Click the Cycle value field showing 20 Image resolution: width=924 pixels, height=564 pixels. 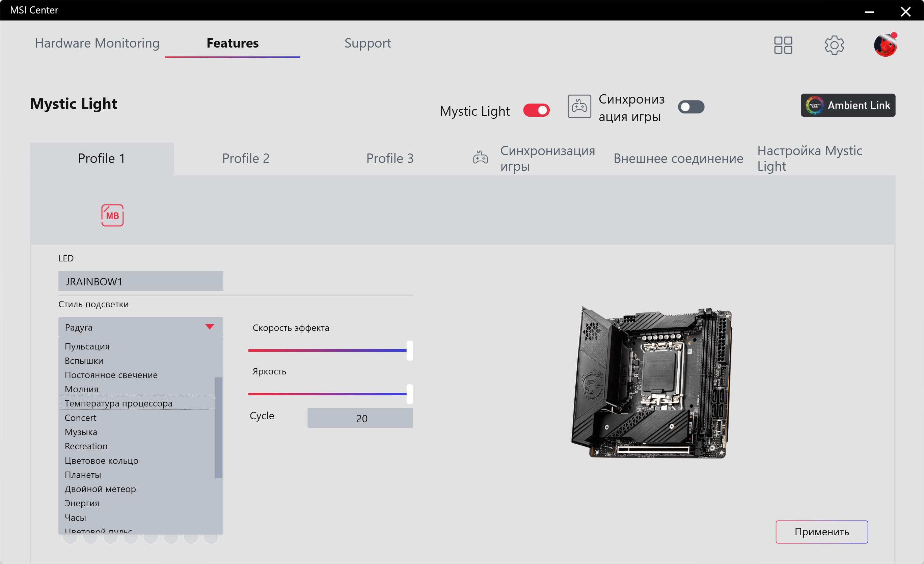(x=360, y=418)
